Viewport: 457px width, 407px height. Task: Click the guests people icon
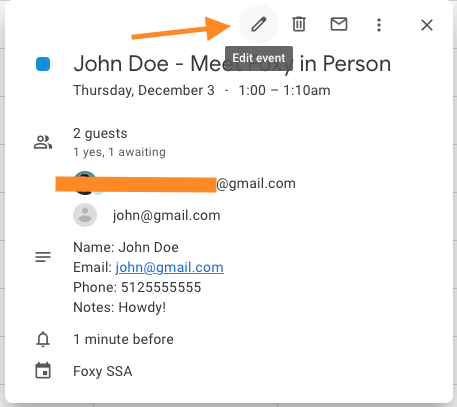(43, 142)
